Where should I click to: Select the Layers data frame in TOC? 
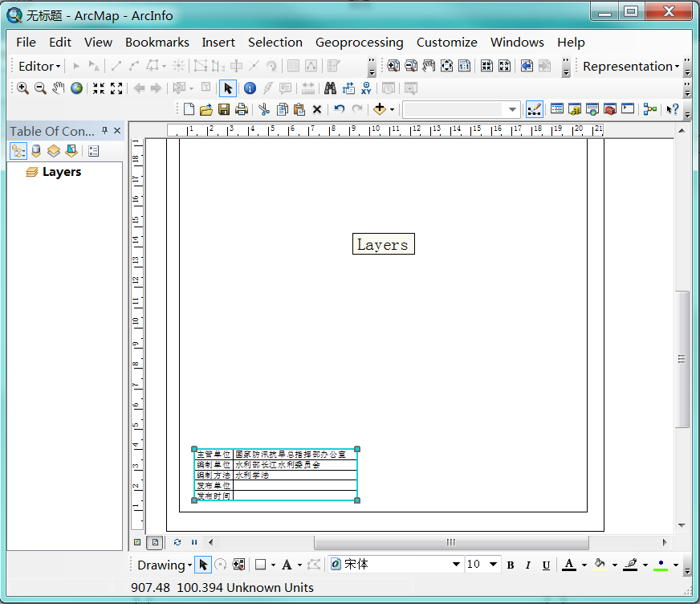[62, 172]
